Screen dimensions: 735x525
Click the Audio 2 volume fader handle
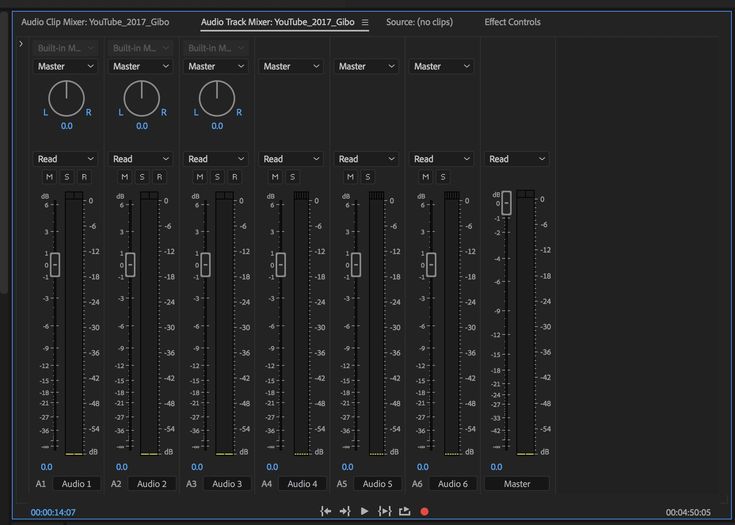(x=130, y=264)
